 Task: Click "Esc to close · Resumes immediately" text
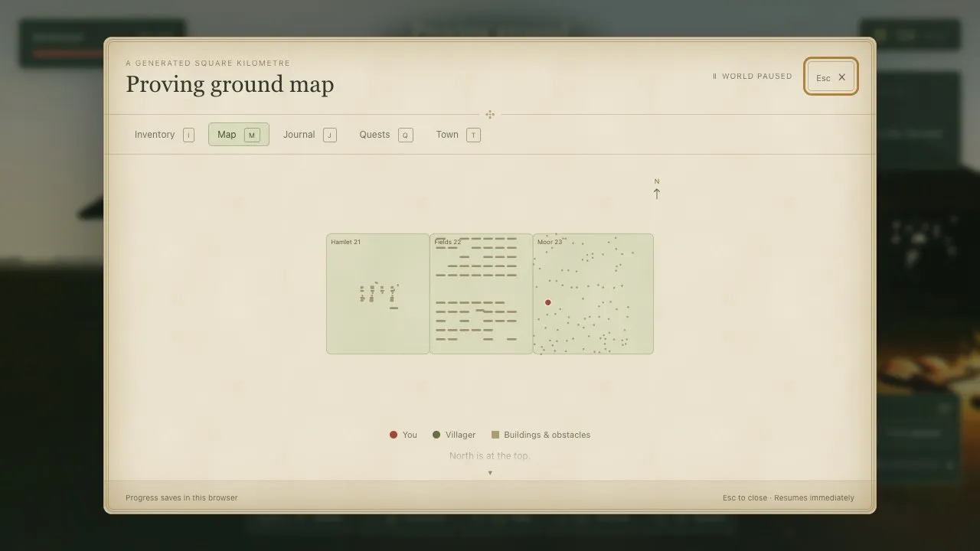point(789,498)
